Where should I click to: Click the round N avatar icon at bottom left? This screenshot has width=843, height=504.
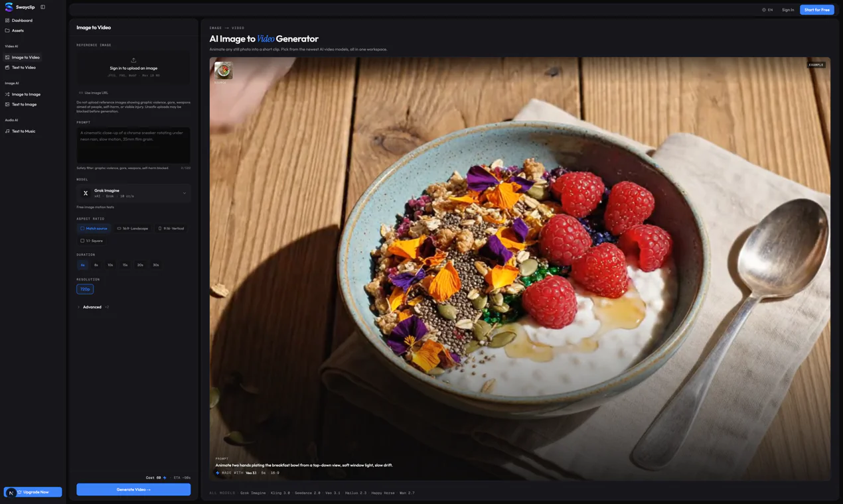11,493
